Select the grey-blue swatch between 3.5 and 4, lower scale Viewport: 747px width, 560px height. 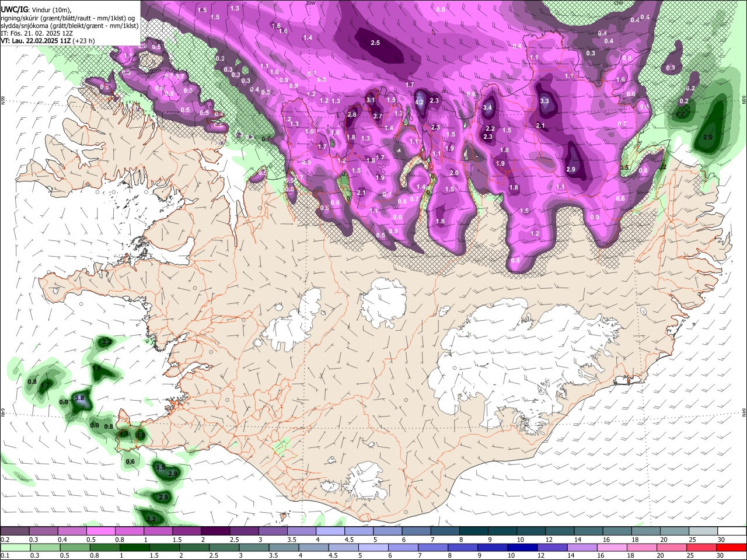click(284, 547)
